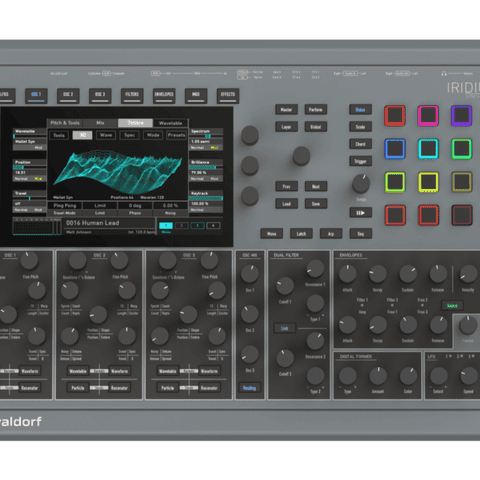Open the OSC MIX Routing button
Image resolution: width=480 pixels, height=480 pixels.
(x=249, y=388)
